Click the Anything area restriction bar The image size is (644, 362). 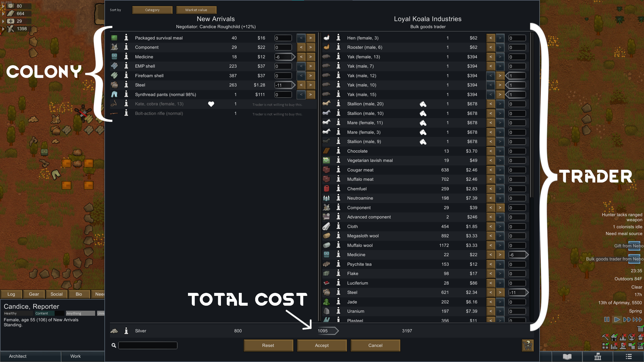pos(81,313)
